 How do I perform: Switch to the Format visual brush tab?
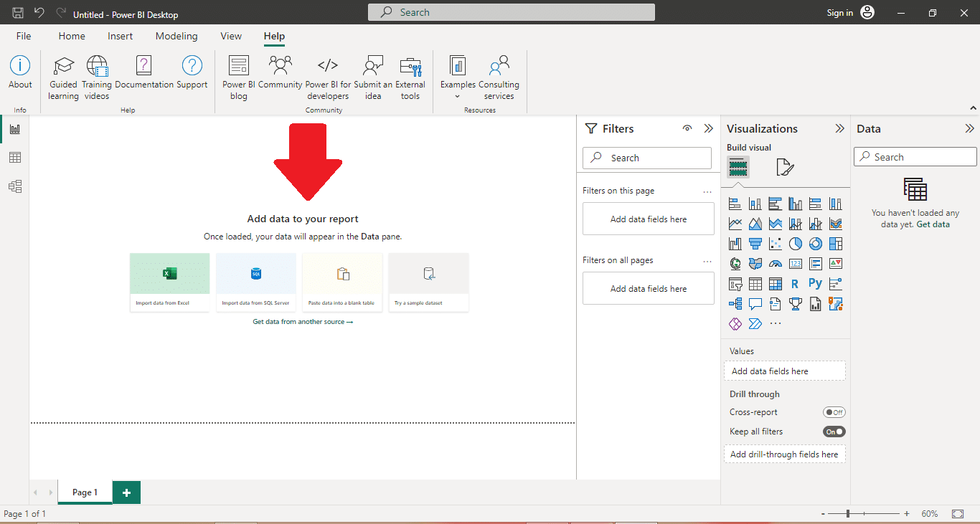pyautogui.click(x=785, y=168)
